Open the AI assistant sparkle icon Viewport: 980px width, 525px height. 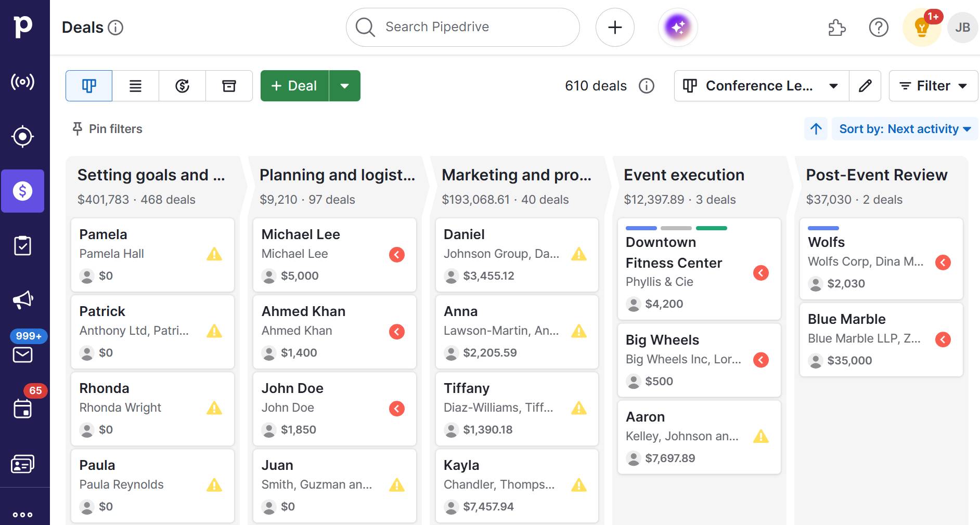tap(678, 27)
